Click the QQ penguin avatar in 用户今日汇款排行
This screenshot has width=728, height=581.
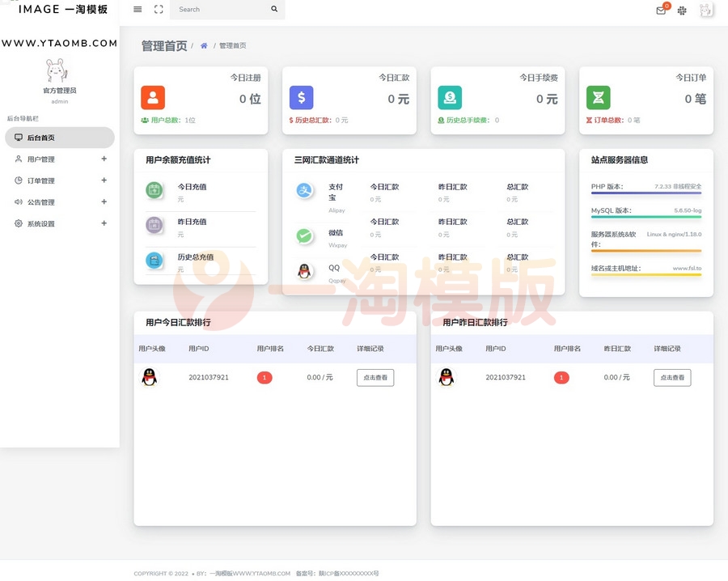point(150,377)
